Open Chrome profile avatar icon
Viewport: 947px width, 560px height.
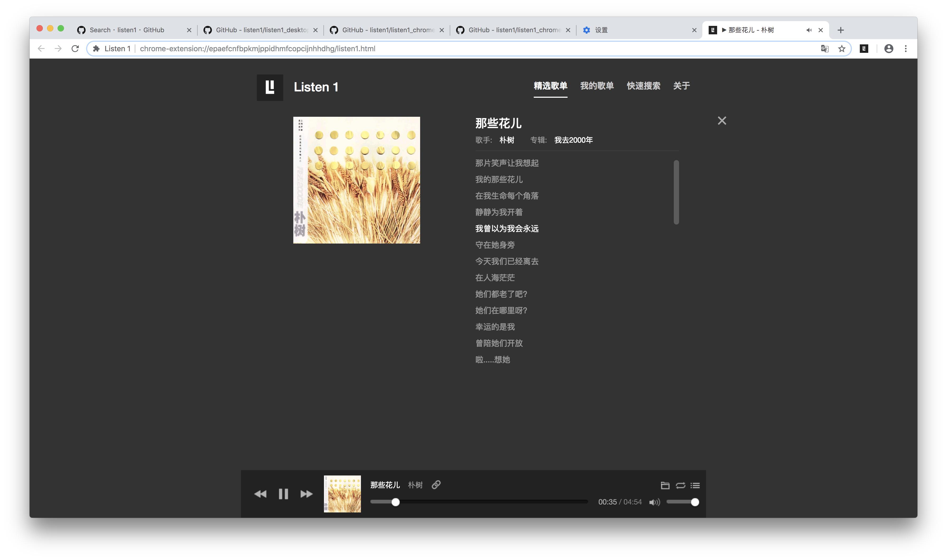pyautogui.click(x=889, y=49)
